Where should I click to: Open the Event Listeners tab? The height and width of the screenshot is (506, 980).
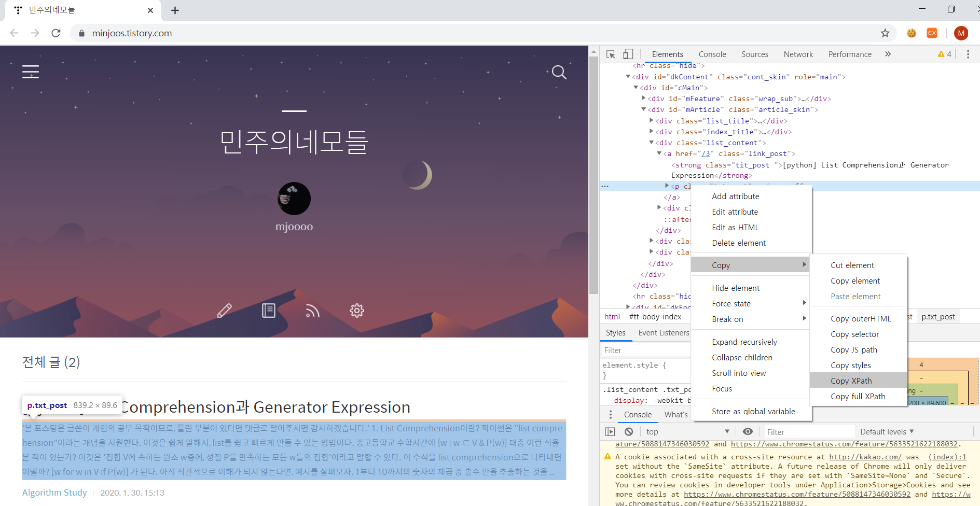coord(664,333)
